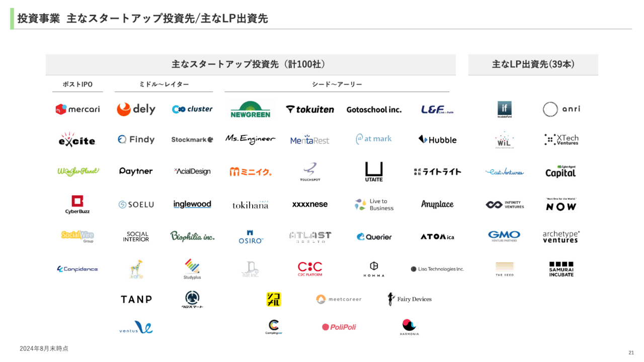Click the Studyplus logo
The image size is (644, 362).
[x=192, y=269]
